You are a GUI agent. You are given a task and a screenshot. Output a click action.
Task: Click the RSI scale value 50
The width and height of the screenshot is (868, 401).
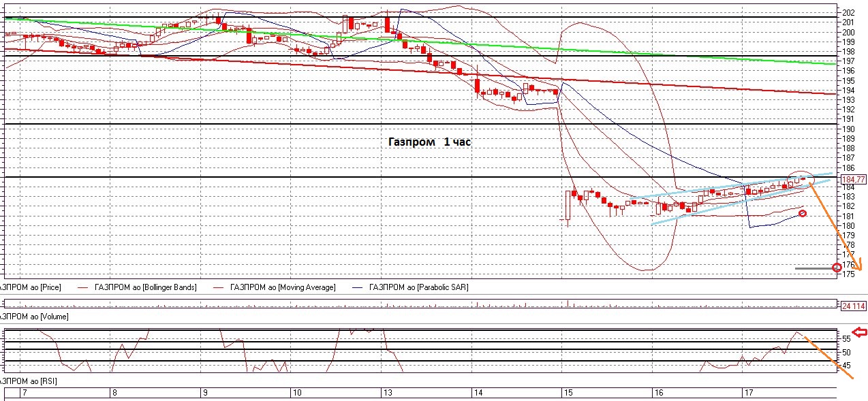pyautogui.click(x=846, y=352)
